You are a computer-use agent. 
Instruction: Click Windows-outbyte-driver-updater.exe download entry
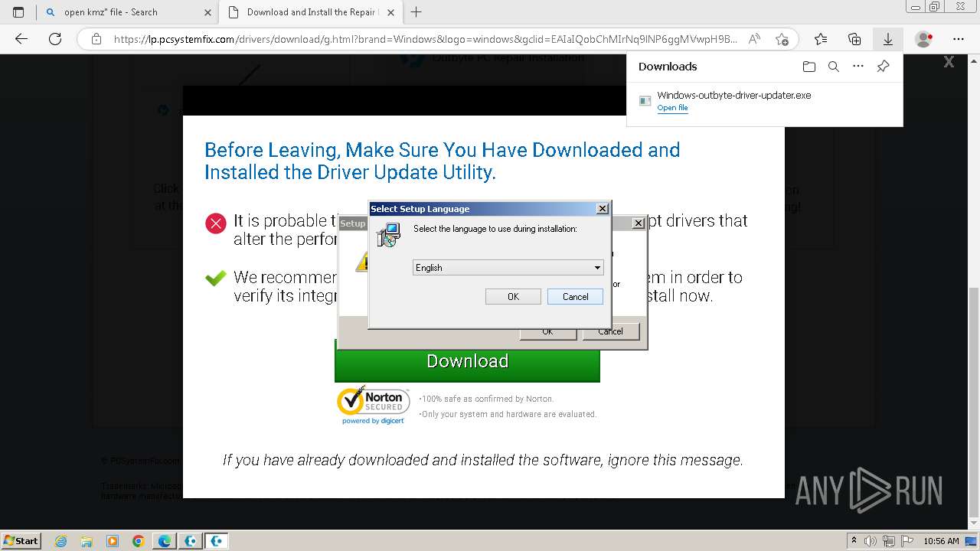click(x=764, y=100)
